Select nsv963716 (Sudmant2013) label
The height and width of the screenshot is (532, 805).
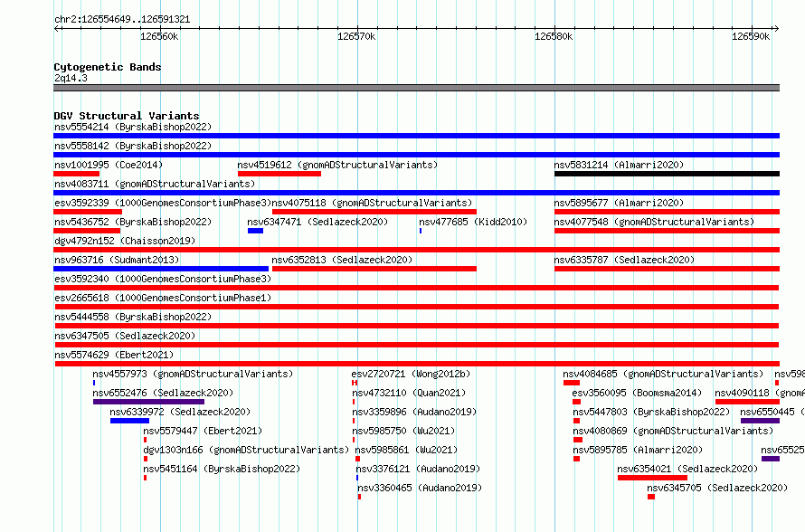117,260
